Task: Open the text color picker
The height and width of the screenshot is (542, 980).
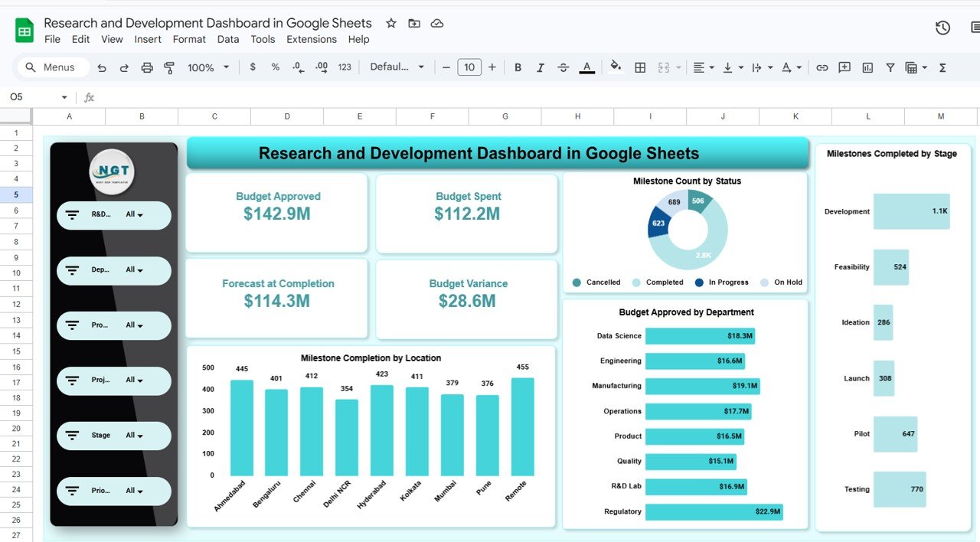Action: (586, 67)
